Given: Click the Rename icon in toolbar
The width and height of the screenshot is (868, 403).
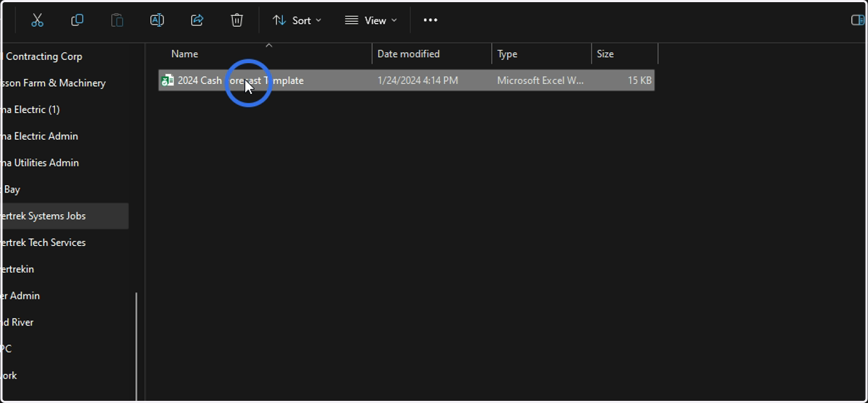Looking at the screenshot, I should (157, 20).
